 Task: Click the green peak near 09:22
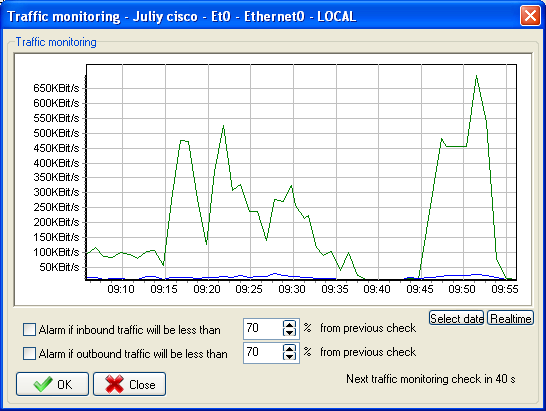point(224,126)
